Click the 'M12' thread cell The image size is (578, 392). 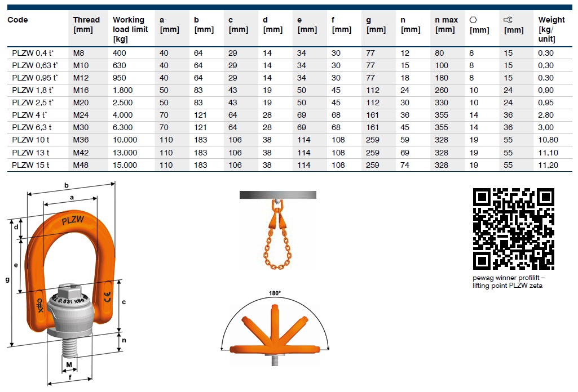click(x=81, y=78)
